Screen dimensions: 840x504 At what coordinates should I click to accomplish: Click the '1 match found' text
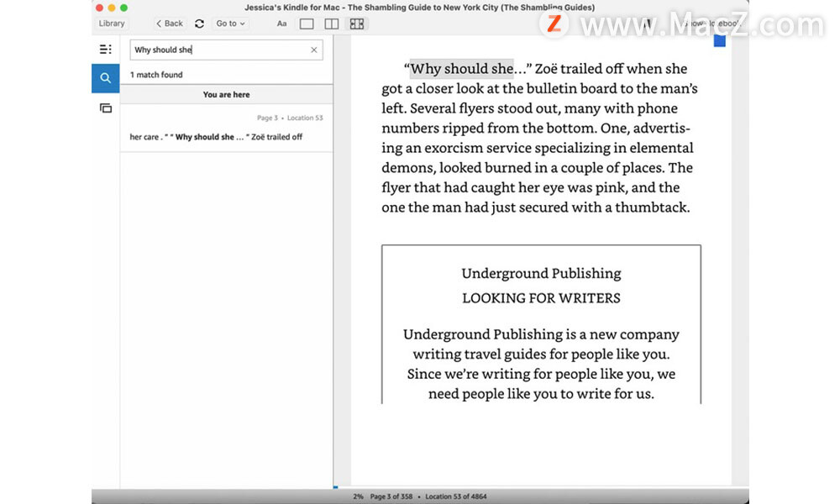point(156,75)
